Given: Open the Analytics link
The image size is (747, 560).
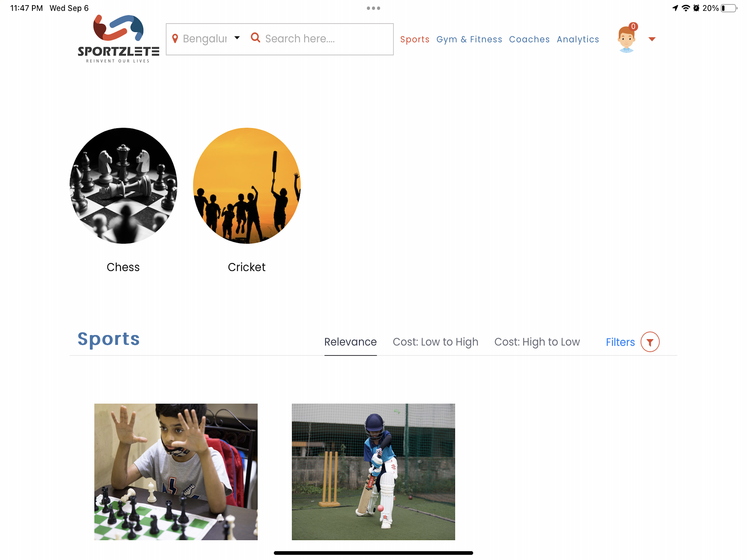Looking at the screenshot, I should tap(578, 39).
